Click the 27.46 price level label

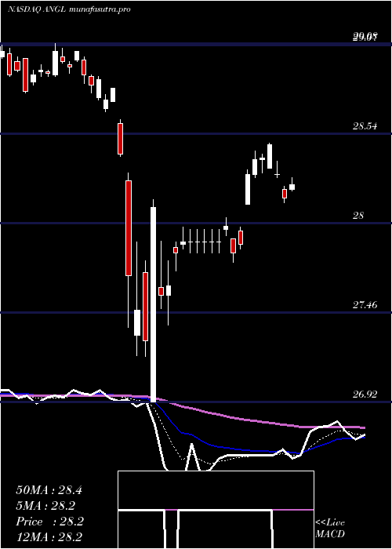(365, 304)
